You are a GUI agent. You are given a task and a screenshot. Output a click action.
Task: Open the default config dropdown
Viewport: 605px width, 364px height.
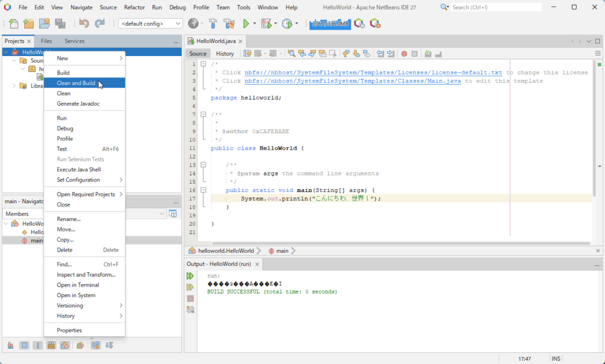click(151, 24)
